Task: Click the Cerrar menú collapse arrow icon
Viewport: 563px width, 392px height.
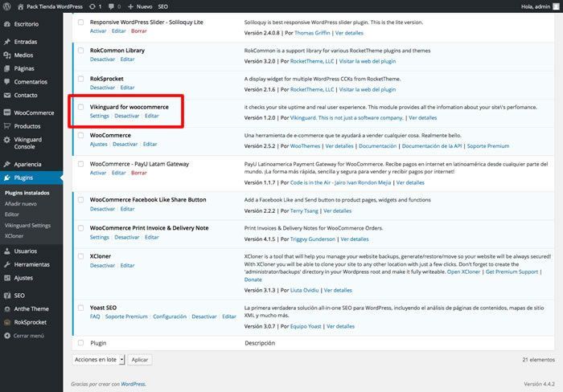Action: (x=7, y=336)
